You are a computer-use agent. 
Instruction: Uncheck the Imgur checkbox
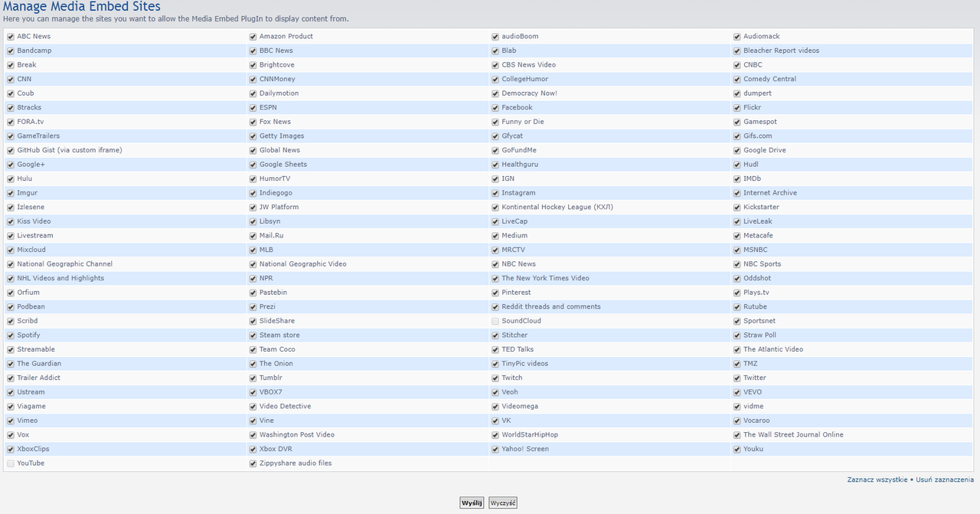[x=11, y=193]
